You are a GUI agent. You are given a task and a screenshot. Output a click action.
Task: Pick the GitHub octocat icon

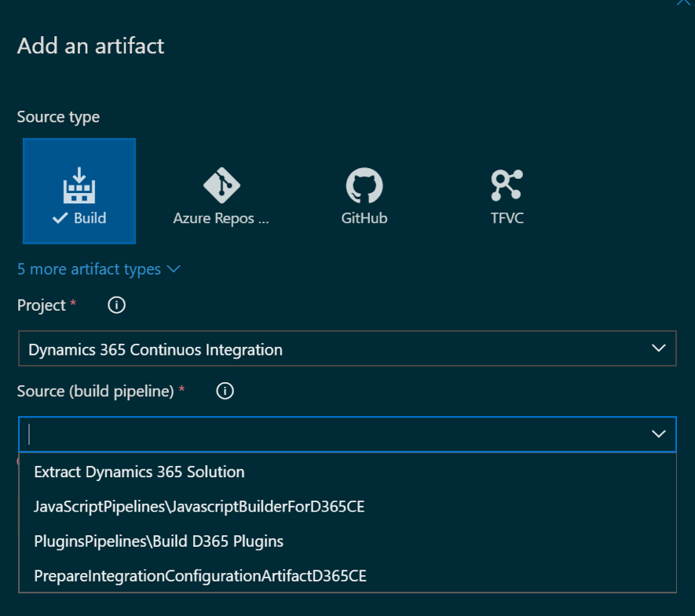point(364,185)
